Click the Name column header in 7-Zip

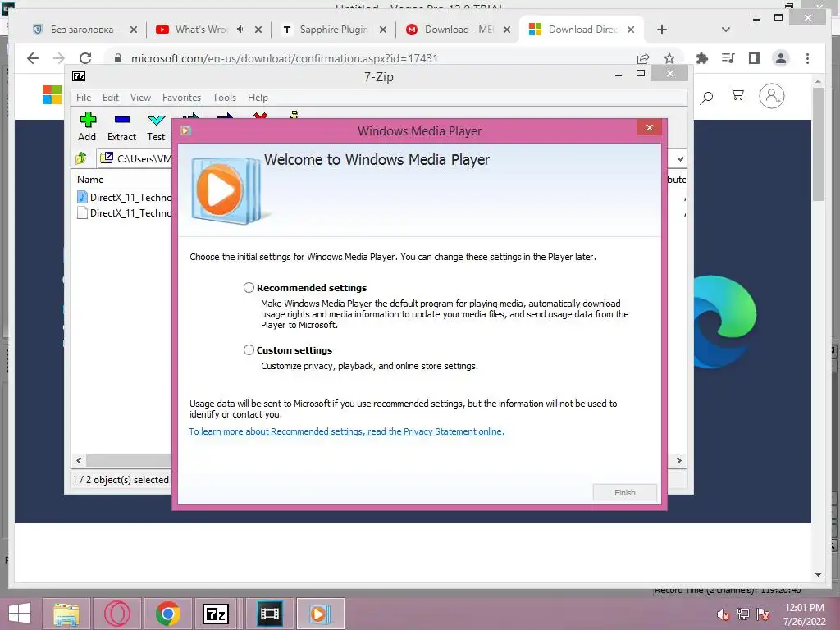(x=90, y=180)
